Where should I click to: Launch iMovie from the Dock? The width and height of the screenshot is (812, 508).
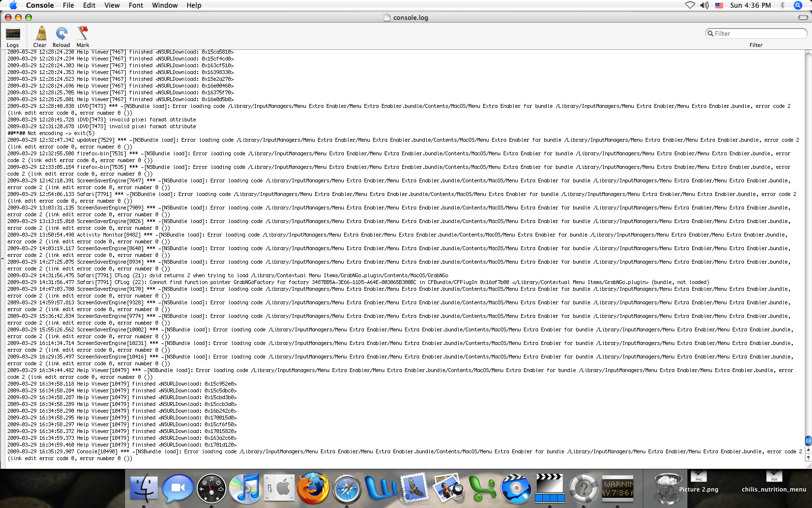click(x=550, y=488)
